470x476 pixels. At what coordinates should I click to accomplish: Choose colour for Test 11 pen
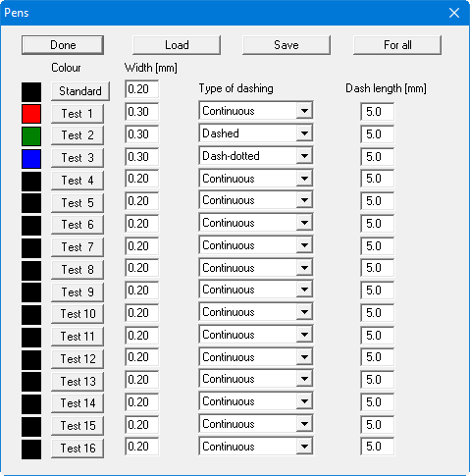click(78, 337)
